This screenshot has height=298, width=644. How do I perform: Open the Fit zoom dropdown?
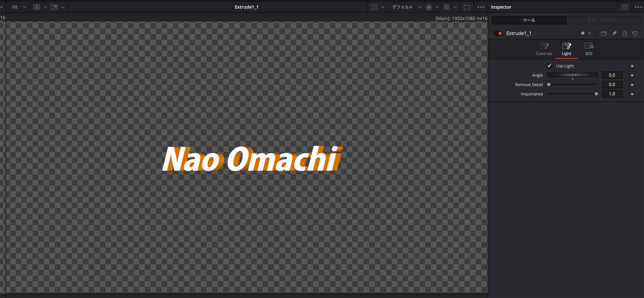19,7
